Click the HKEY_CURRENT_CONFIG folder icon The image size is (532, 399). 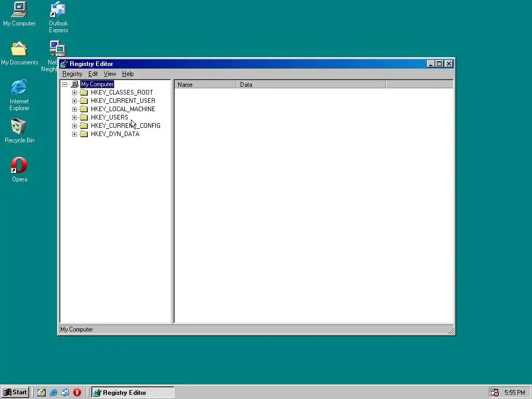84,126
